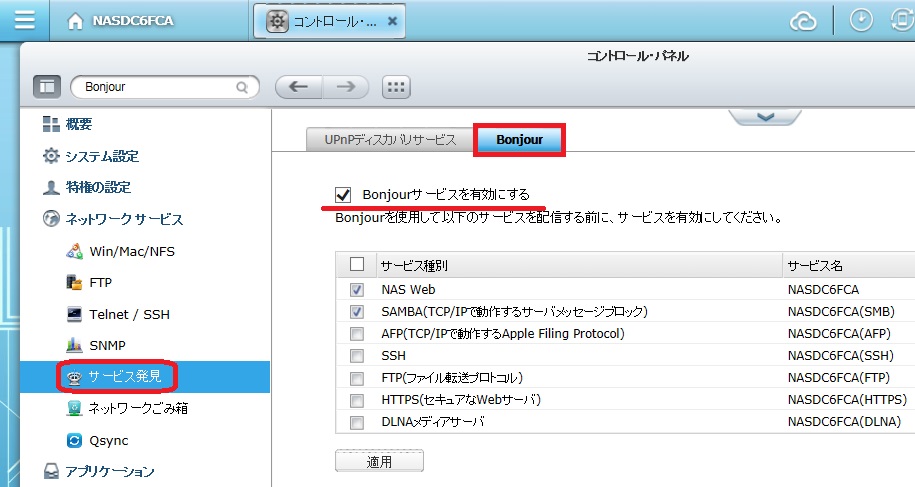Go back with the left arrow
This screenshot has width=915, height=487.
click(x=298, y=87)
